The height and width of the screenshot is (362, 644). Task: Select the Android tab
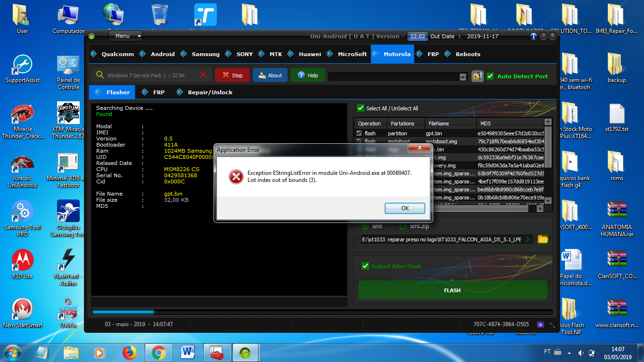157,54
